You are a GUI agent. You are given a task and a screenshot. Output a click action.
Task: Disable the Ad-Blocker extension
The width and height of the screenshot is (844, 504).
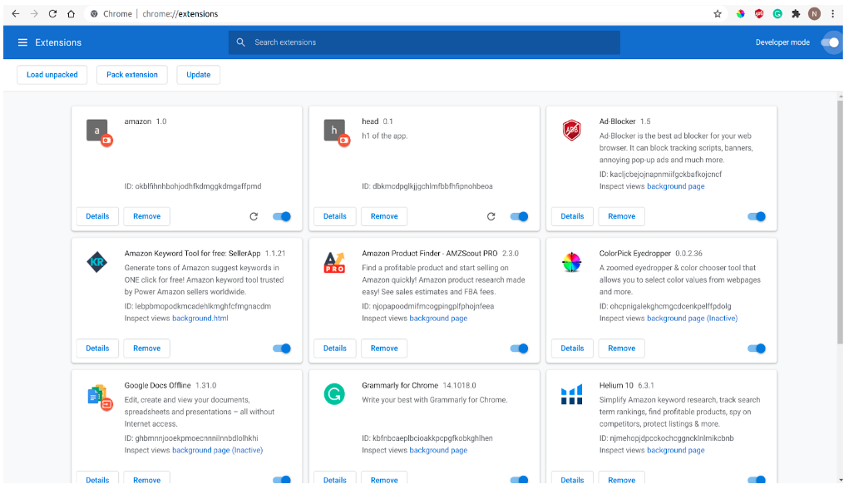[x=757, y=216]
